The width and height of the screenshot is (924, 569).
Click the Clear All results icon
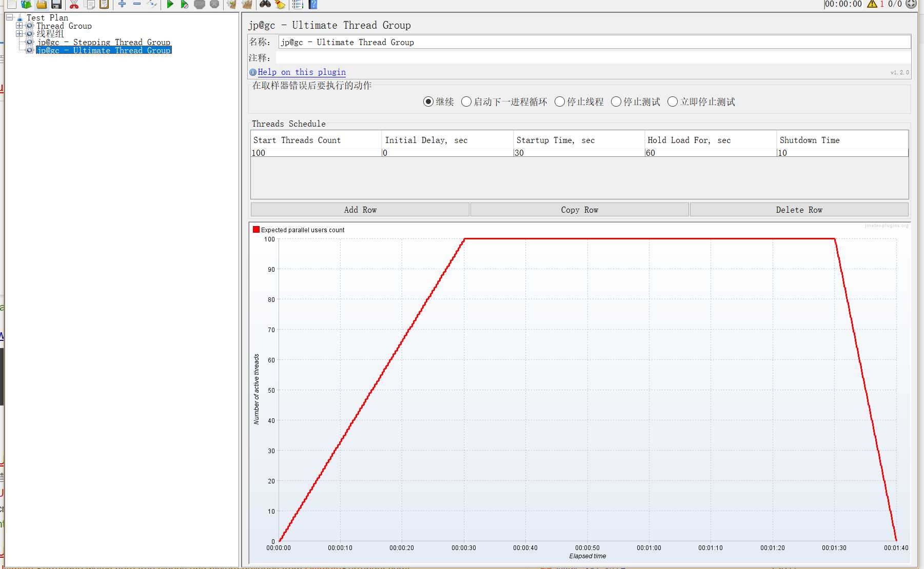pyautogui.click(x=247, y=4)
